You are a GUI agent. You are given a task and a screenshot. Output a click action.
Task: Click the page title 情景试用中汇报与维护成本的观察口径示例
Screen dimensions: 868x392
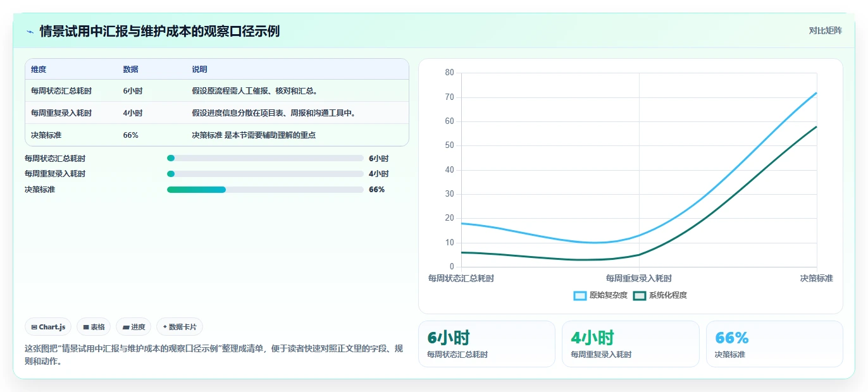point(159,32)
